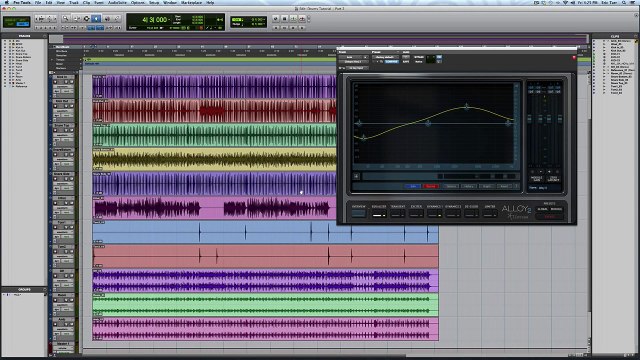The image size is (640, 360).
Task: Open Groups list panel menu button
Action: click(44, 289)
